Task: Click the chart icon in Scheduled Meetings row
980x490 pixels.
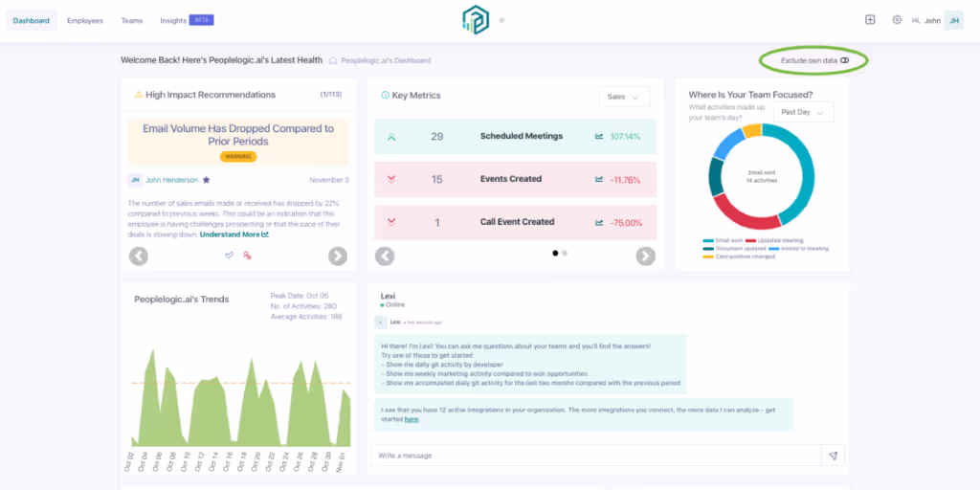Action: (599, 136)
